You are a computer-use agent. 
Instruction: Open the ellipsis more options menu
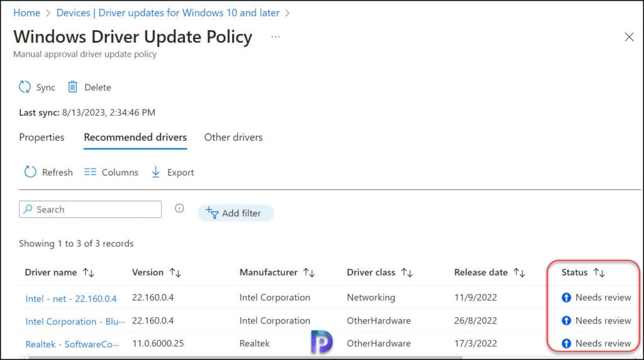point(275,37)
